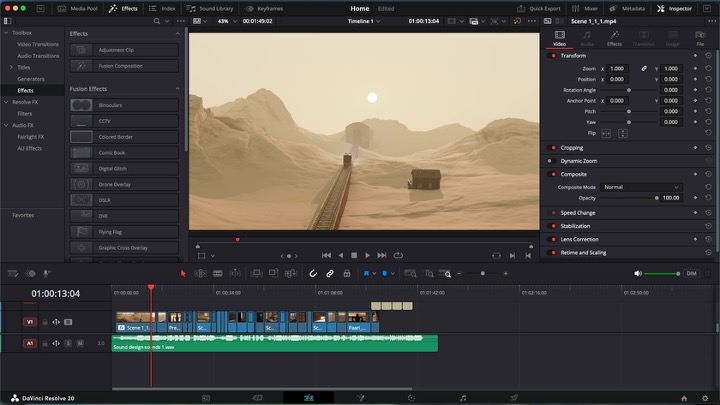
Task: Open the Marker color dropdown arrow
Action: [x=393, y=274]
